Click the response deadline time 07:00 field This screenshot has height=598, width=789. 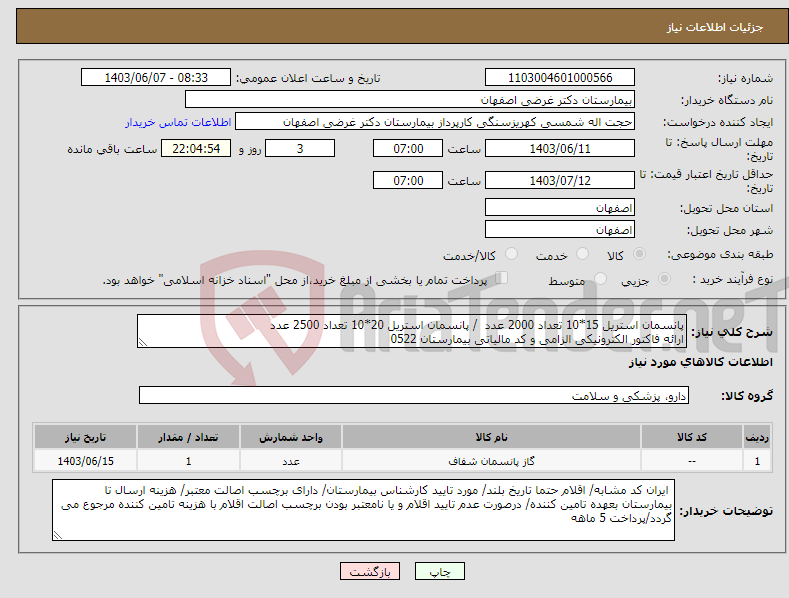(408, 148)
